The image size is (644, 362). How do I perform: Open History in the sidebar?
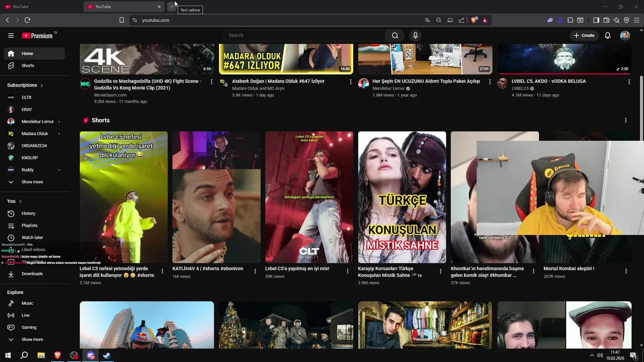pyautogui.click(x=34, y=213)
